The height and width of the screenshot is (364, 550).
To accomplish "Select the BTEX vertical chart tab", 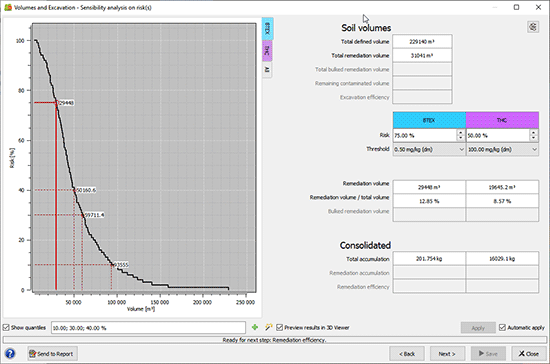I will [x=267, y=28].
